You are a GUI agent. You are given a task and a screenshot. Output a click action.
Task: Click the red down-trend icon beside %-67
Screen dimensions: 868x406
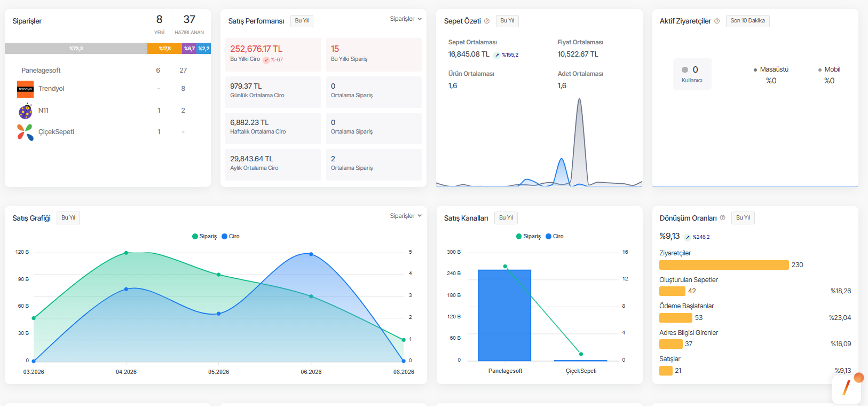[x=266, y=60]
